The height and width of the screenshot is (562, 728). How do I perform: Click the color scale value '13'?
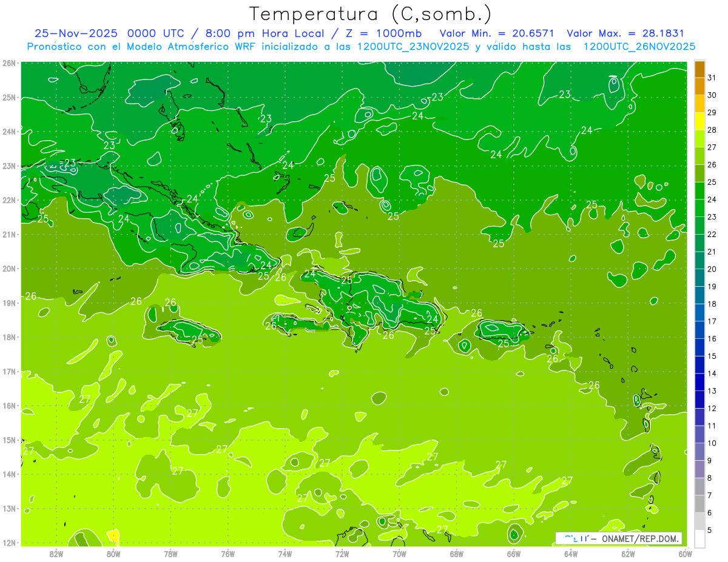[712, 390]
